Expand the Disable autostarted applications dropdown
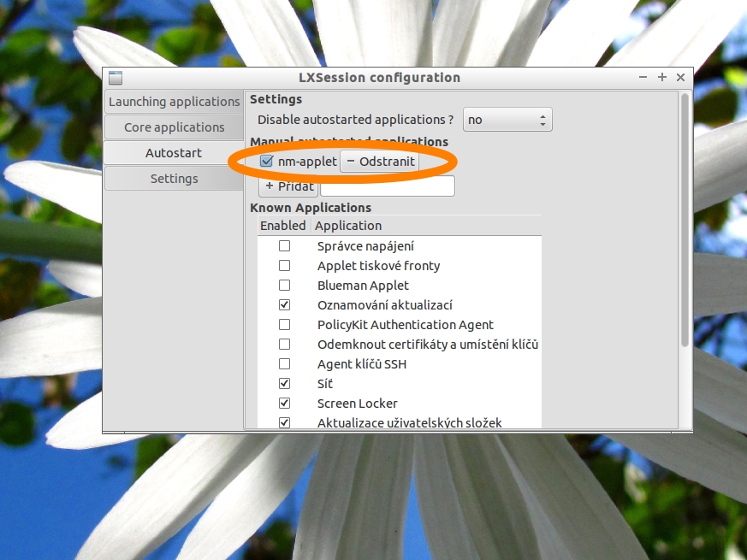747x560 pixels. tap(507, 120)
